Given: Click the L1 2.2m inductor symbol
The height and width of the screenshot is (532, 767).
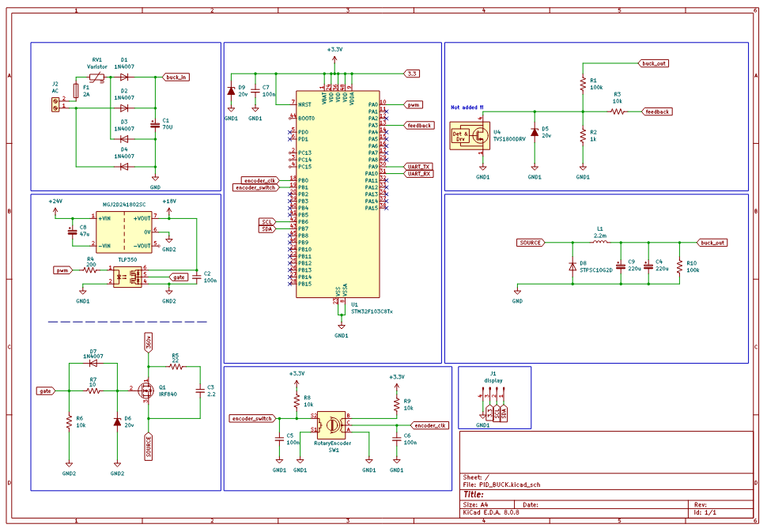Looking at the screenshot, I should (599, 243).
